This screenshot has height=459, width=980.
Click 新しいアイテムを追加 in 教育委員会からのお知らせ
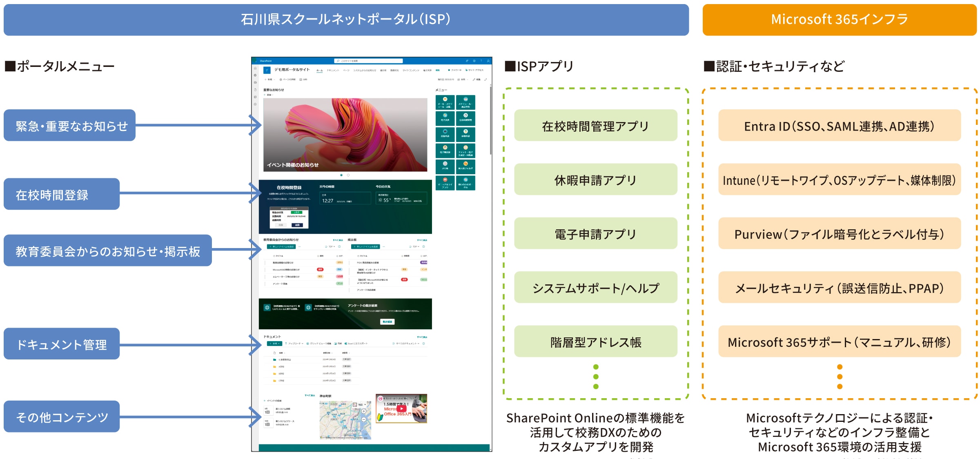click(281, 246)
